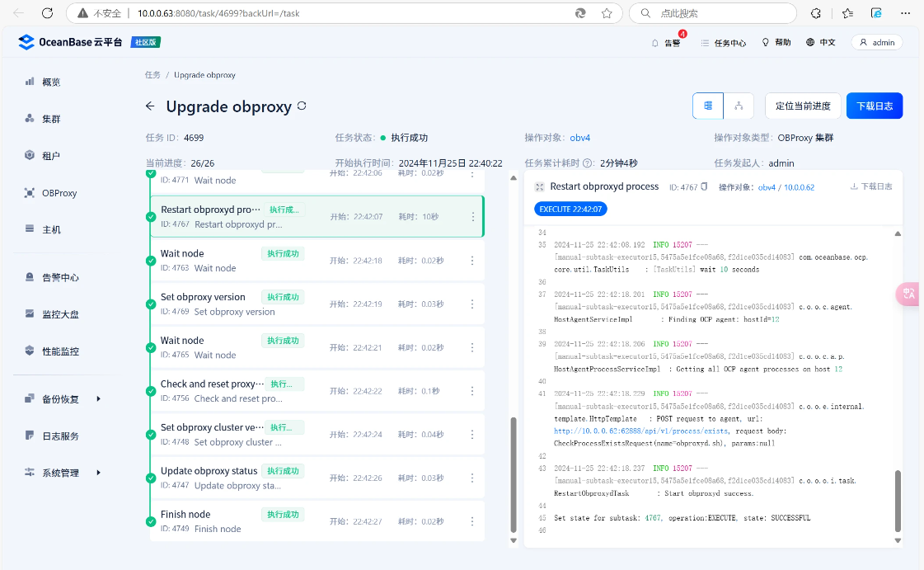
Task: Click the blue 下载日志 button
Action: click(x=875, y=106)
